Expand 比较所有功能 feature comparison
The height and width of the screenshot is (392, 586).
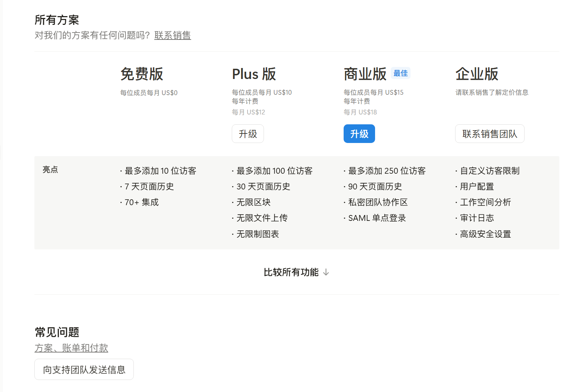[x=296, y=272]
